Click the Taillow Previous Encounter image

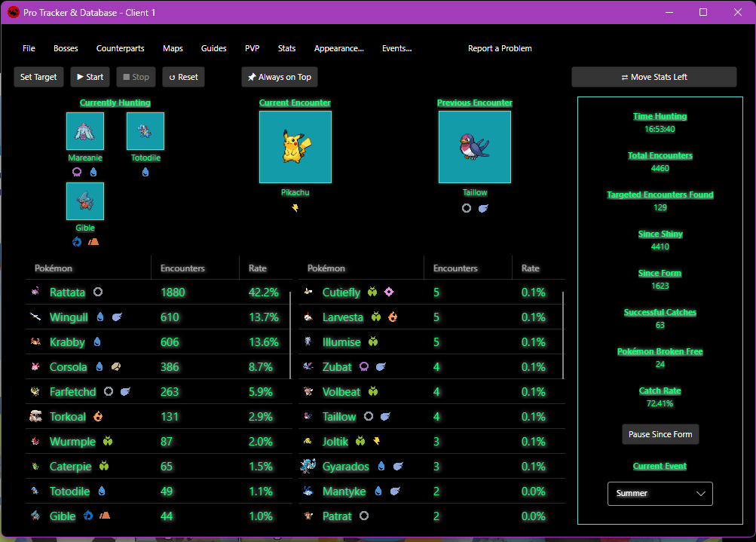(x=474, y=147)
